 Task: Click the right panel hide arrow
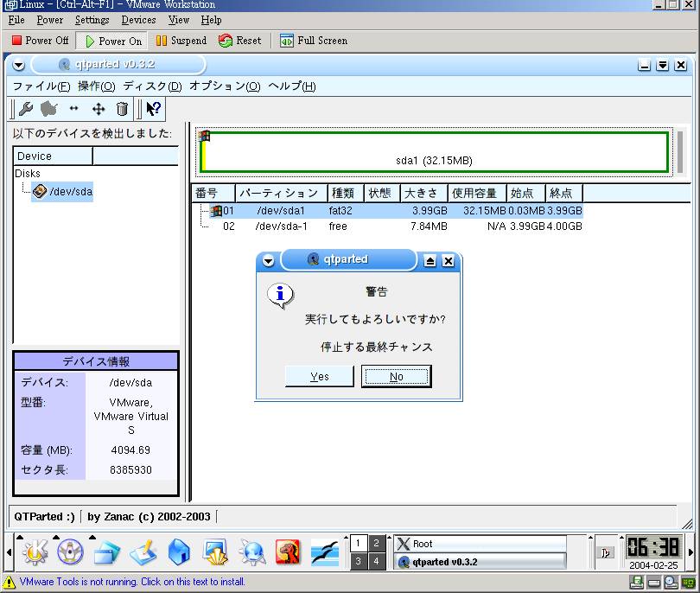pos(691,552)
